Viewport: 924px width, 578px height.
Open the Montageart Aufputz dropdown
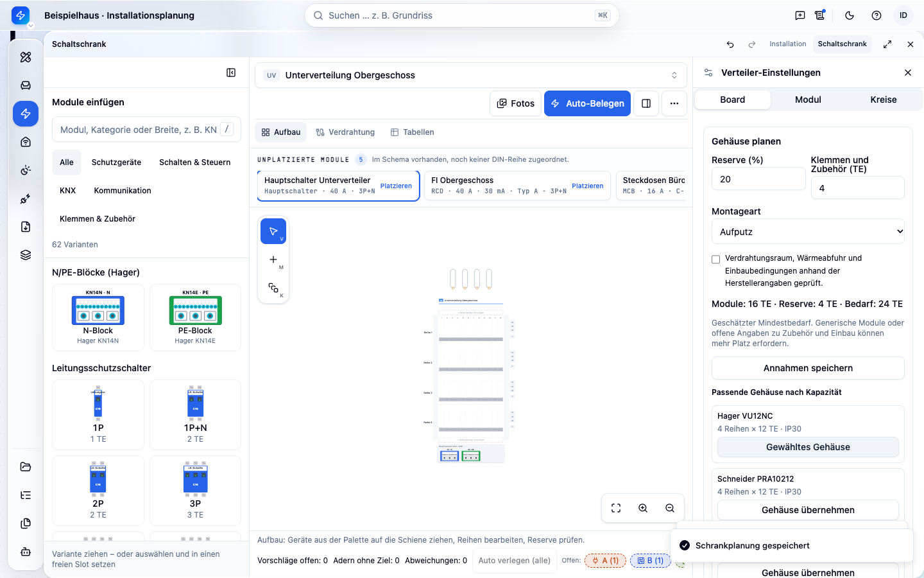pyautogui.click(x=808, y=232)
